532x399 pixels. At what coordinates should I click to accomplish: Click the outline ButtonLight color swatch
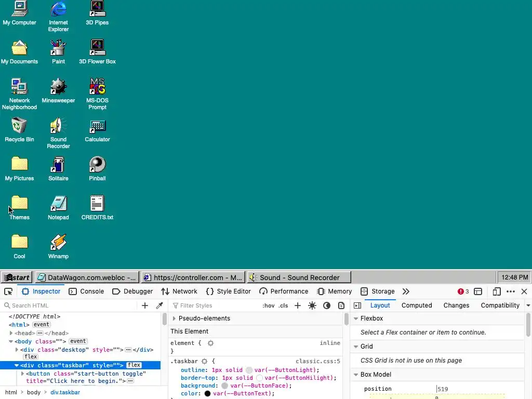249,370
